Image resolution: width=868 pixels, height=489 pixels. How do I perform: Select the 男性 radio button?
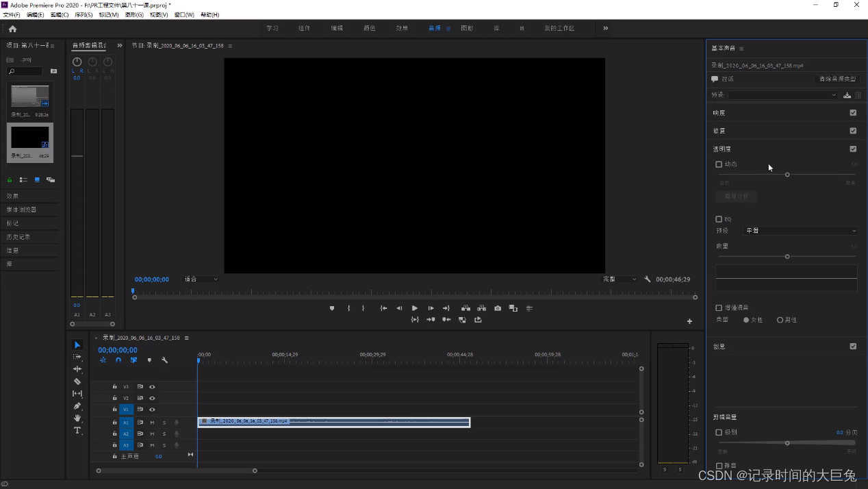pos(780,320)
